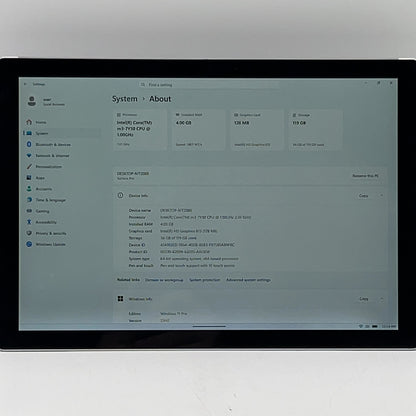
Task: Click the search magnifier icon
Action: click(x=143, y=85)
